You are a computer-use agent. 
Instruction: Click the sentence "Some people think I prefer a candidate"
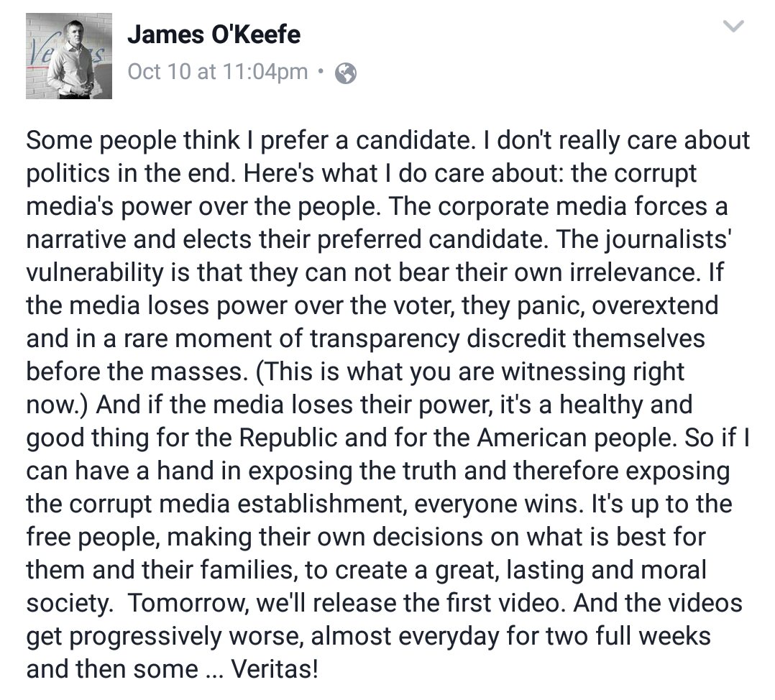click(x=247, y=141)
